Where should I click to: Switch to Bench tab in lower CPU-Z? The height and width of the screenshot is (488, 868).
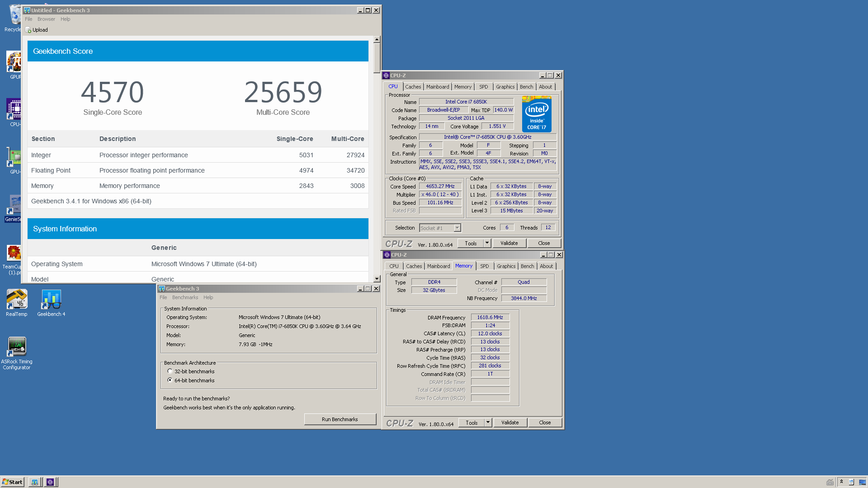tap(527, 266)
